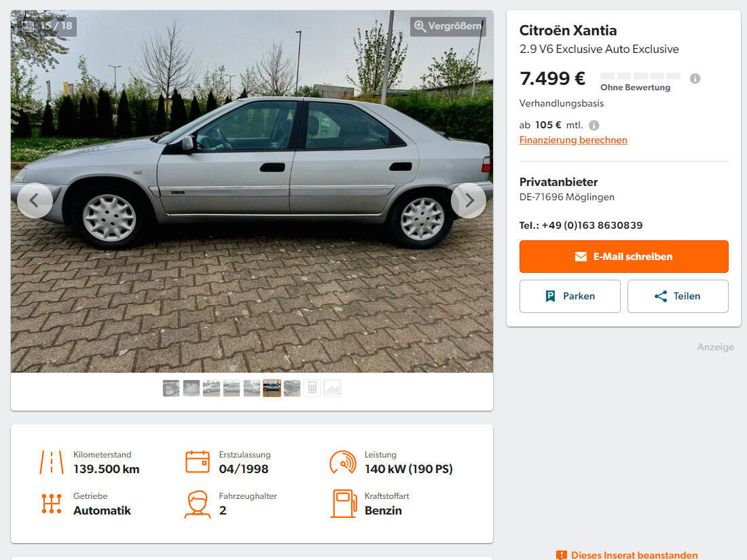Select the last placeholder image thumbnail

(333, 388)
